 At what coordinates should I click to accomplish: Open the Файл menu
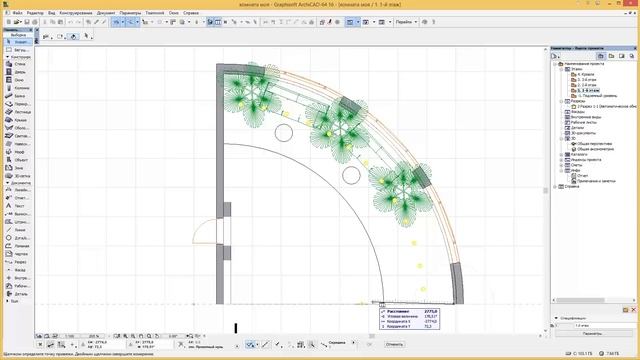[x=18, y=13]
